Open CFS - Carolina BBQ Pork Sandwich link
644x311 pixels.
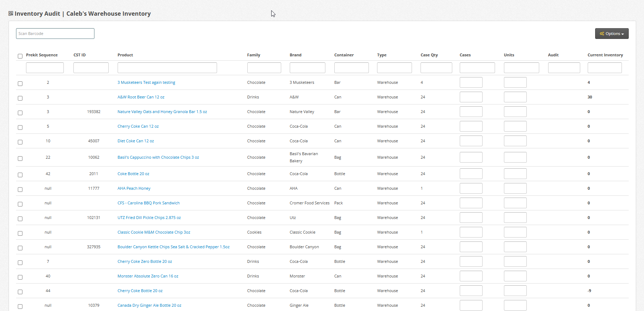[149, 203]
